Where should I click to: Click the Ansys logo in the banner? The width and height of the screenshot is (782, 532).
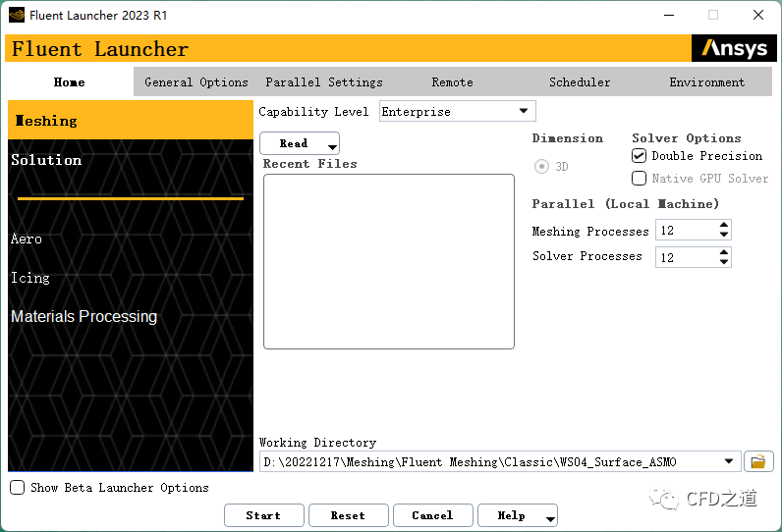tap(734, 48)
